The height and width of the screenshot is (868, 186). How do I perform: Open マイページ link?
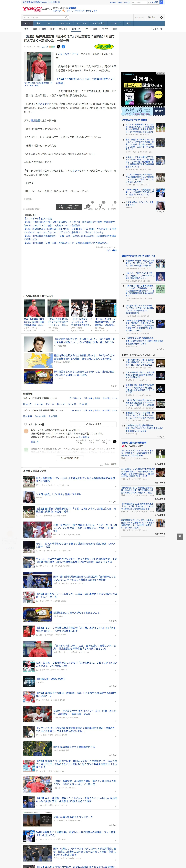pos(139,17)
